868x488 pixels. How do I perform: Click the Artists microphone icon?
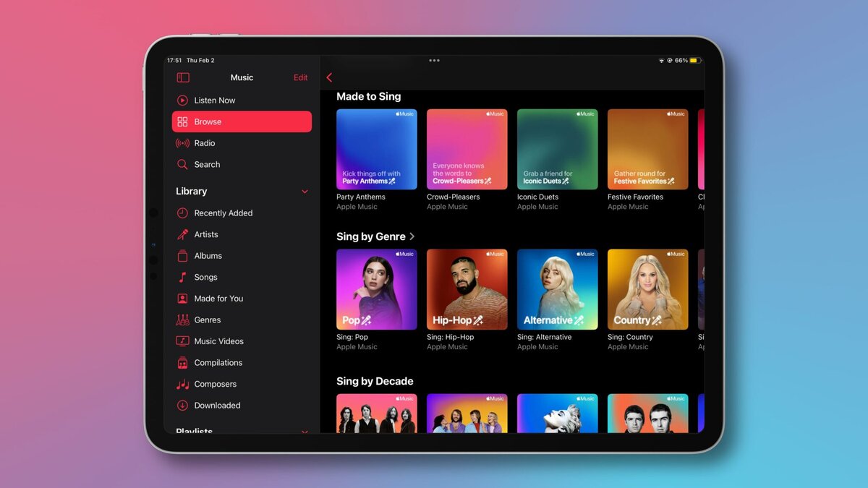182,234
